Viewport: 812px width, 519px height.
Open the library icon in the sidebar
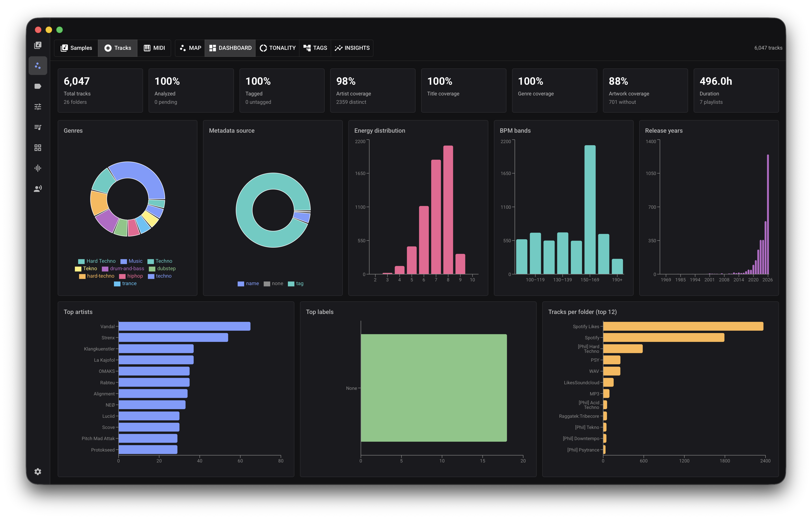pyautogui.click(x=38, y=45)
